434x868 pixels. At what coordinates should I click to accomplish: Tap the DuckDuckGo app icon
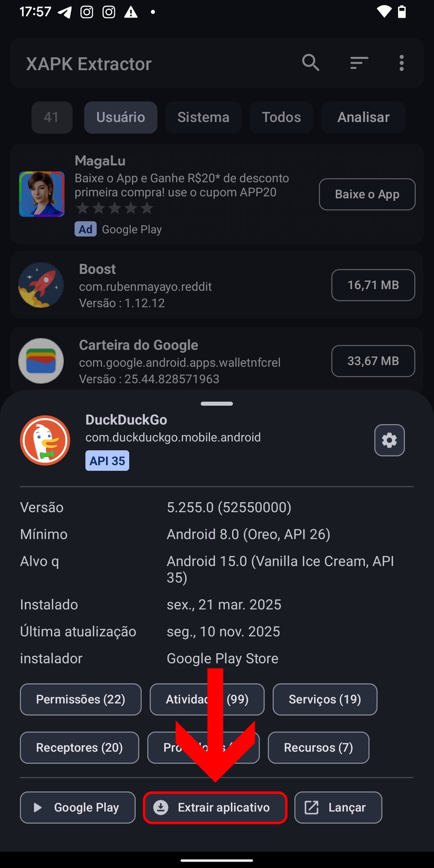tap(45, 440)
